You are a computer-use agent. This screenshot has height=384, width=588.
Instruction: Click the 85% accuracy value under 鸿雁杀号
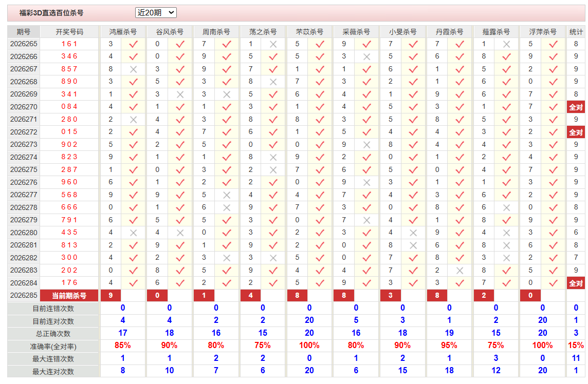coord(123,345)
